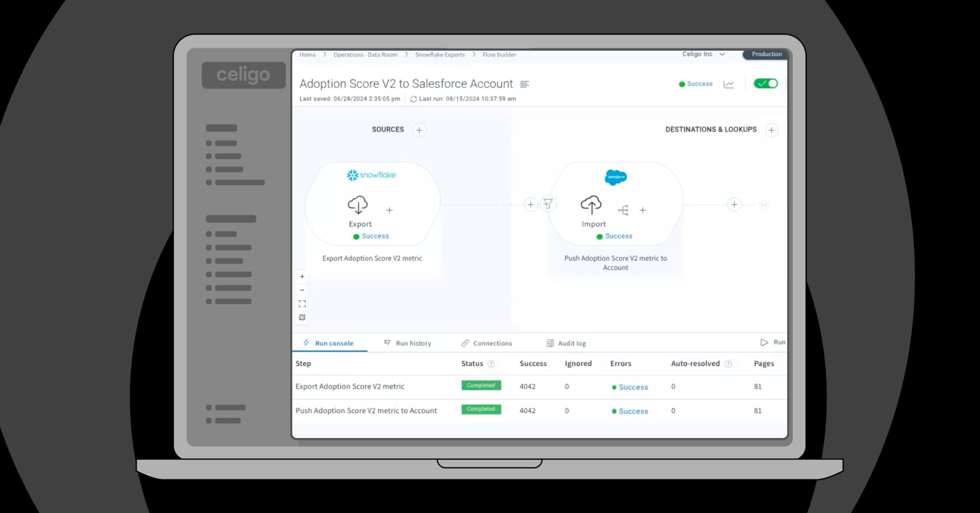Click Completed badge for Export row

point(481,385)
